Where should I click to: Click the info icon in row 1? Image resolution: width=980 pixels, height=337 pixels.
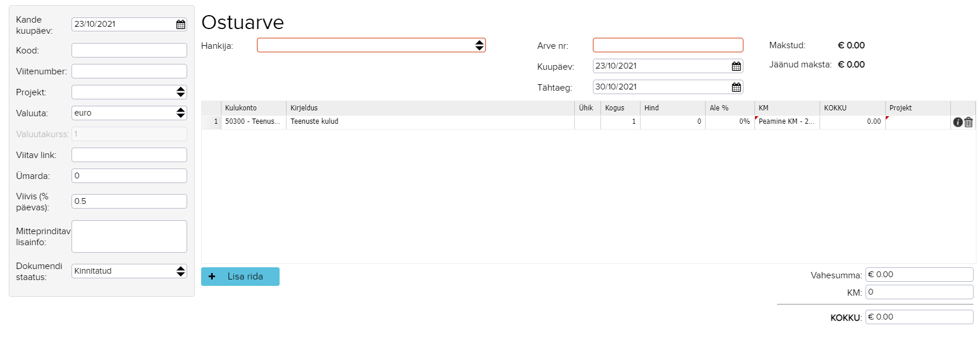pyautogui.click(x=957, y=122)
